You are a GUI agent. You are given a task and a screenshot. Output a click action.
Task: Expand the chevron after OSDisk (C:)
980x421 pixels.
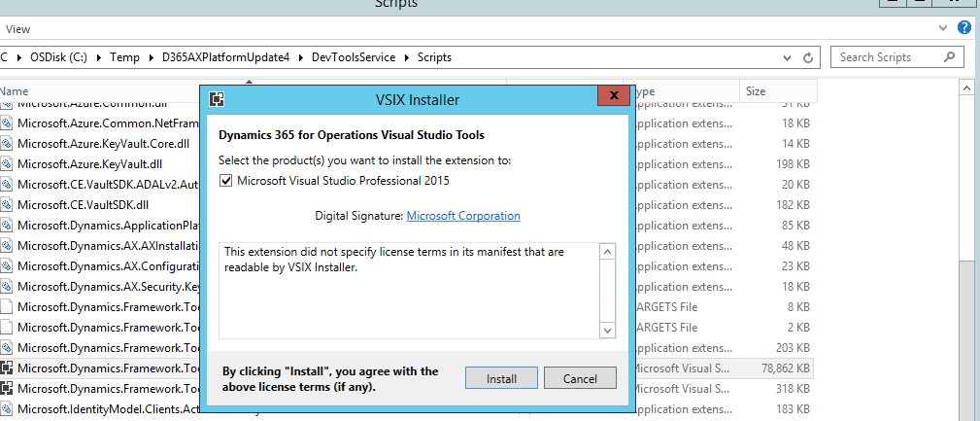tap(99, 57)
